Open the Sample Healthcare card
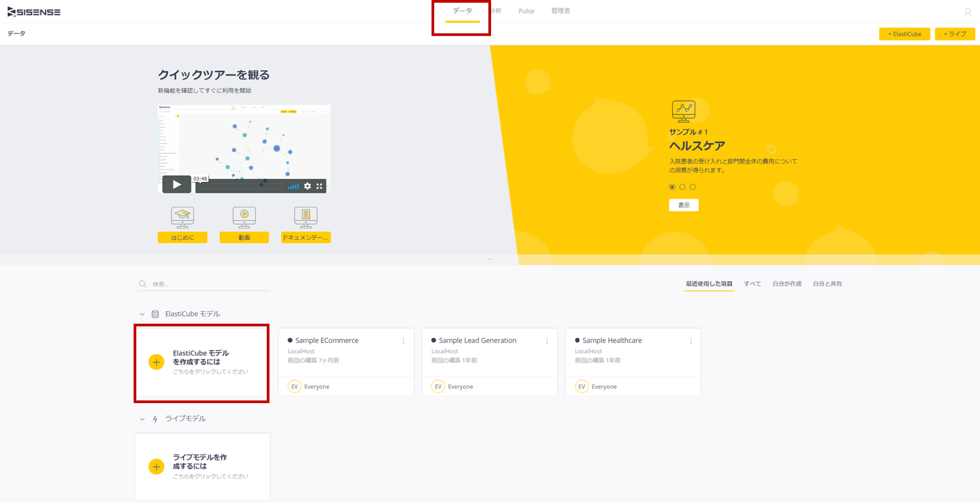 tap(633, 362)
